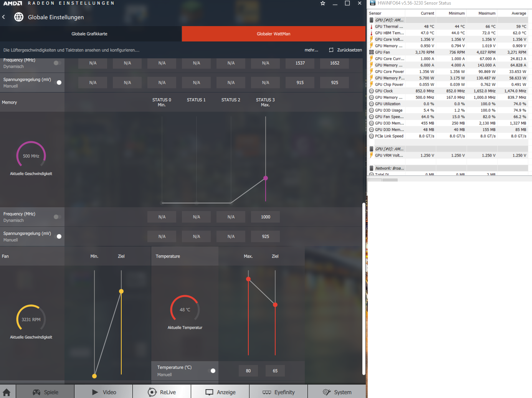Click Current column header in HWiNFO
This screenshot has width=532, height=398.
tap(421, 13)
